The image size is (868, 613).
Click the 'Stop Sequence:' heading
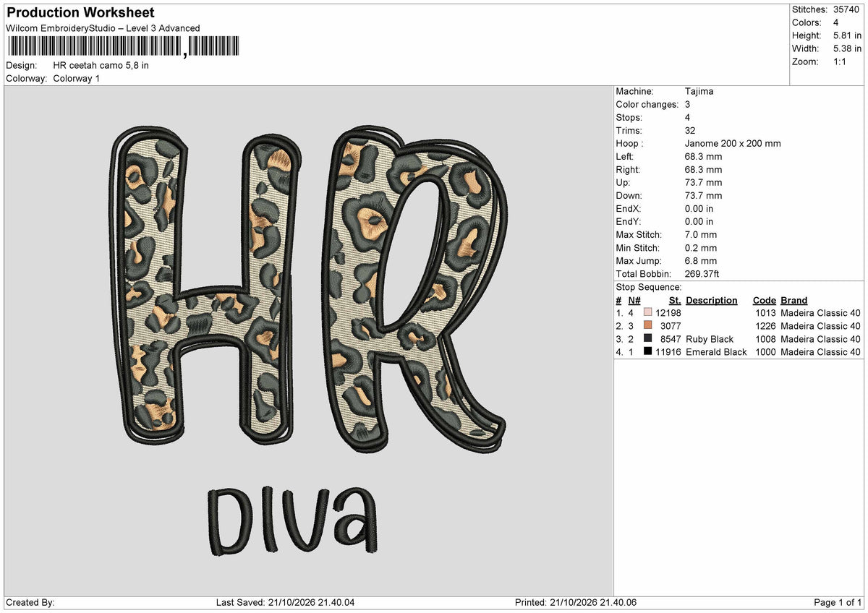pyautogui.click(x=649, y=287)
